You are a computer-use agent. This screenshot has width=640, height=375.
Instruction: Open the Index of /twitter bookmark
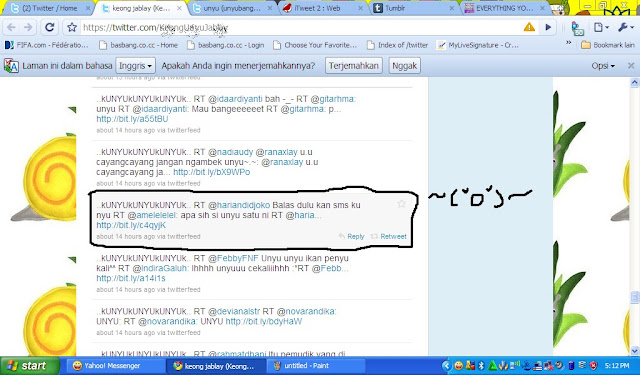[397, 45]
